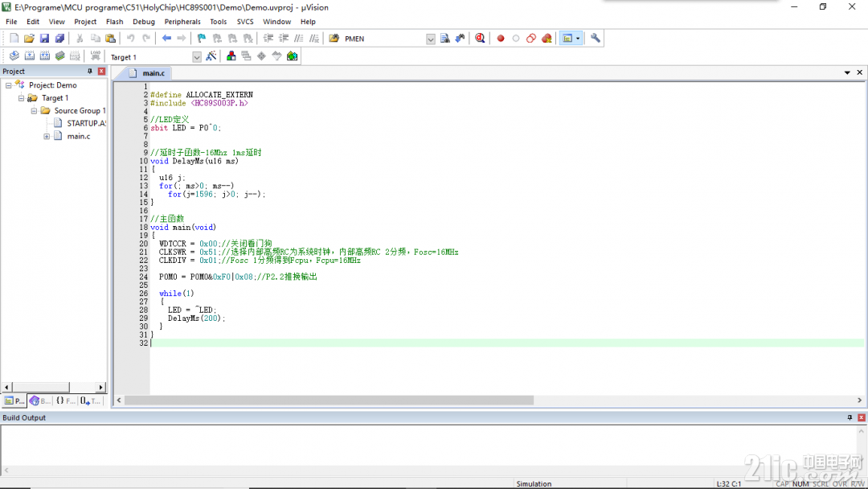Open Options for Target wand icon

[x=211, y=56]
